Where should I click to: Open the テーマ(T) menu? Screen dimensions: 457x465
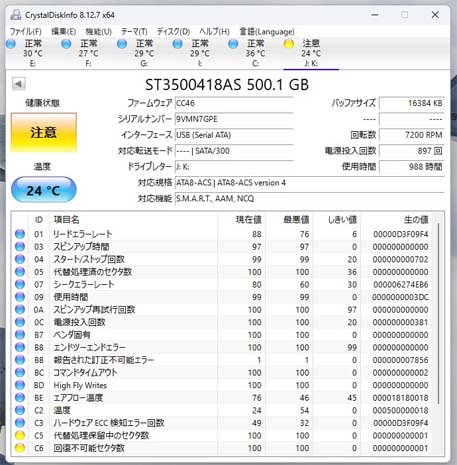pyautogui.click(x=134, y=32)
